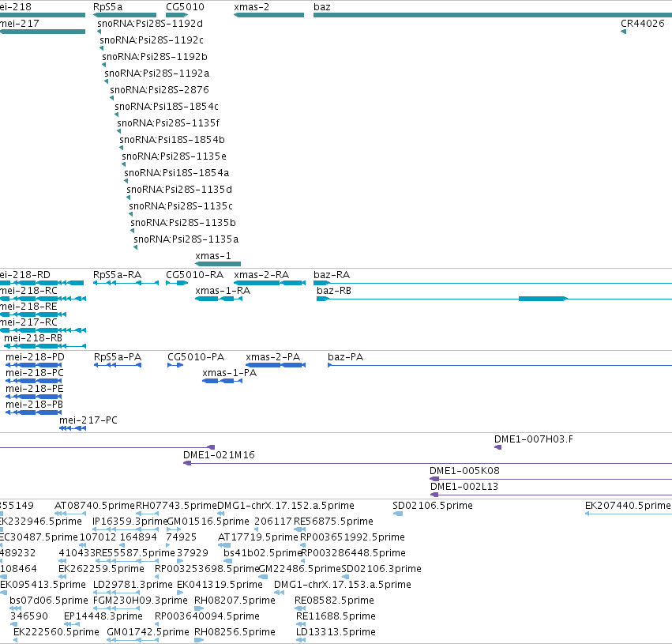Click the mei-218-PC protein glyph
672x644 pixels.
click(x=33, y=381)
